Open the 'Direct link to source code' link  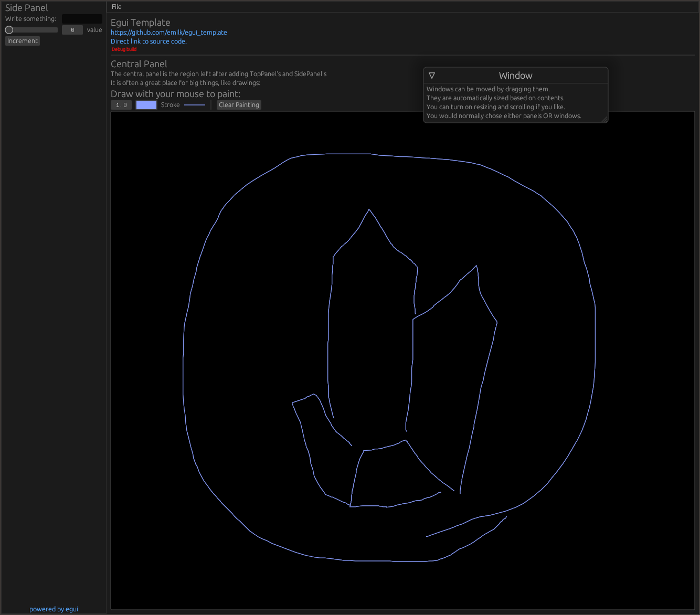click(149, 41)
